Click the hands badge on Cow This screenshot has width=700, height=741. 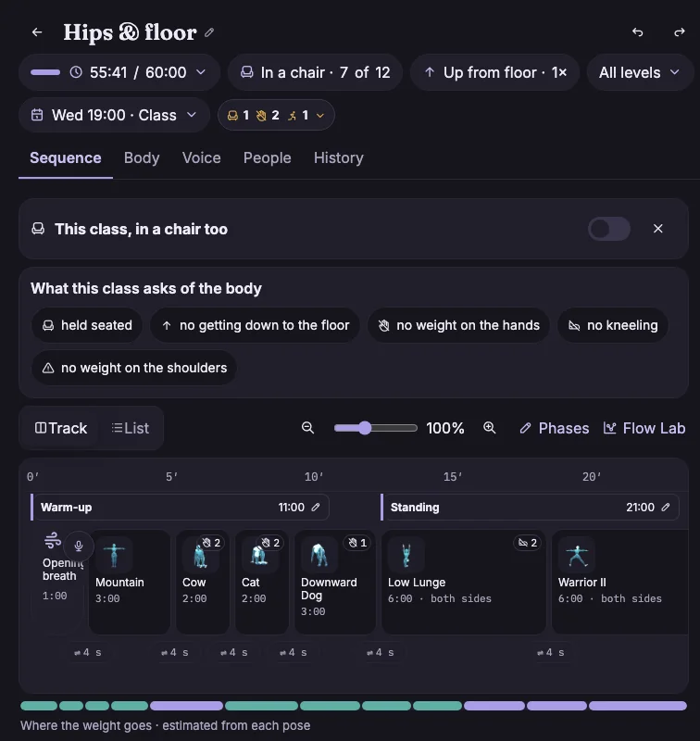(x=211, y=543)
